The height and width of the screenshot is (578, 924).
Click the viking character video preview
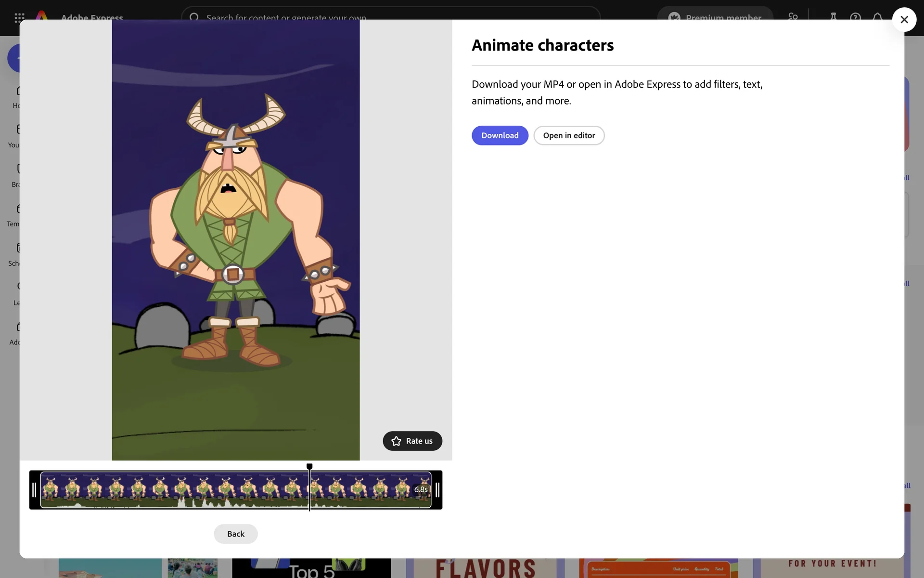click(x=235, y=240)
